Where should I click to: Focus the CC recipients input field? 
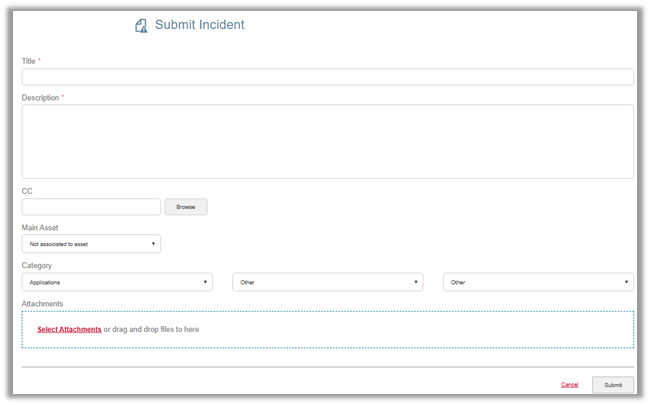[91, 207]
